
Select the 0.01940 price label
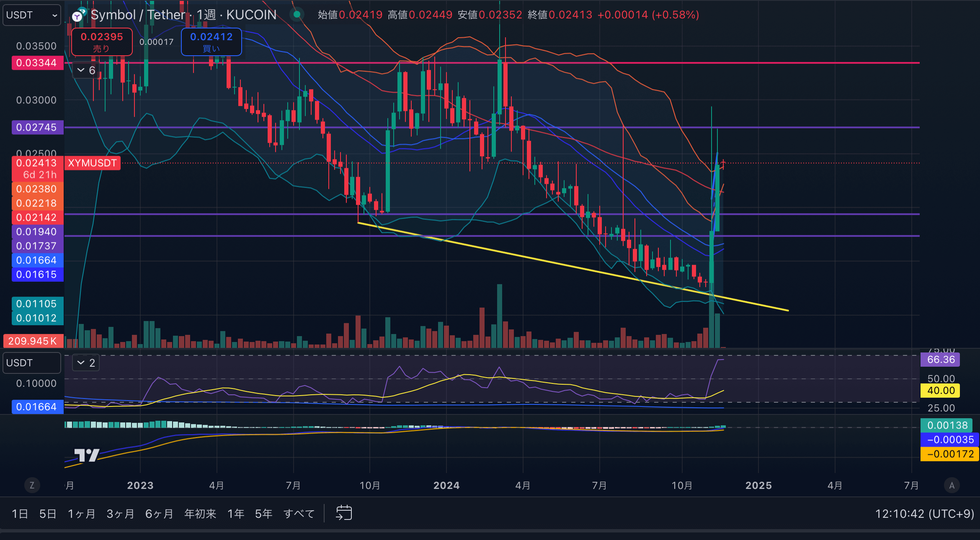[37, 231]
